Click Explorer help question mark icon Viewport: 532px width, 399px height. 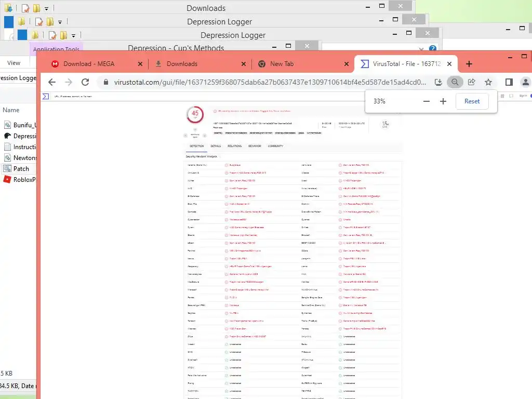click(433, 48)
